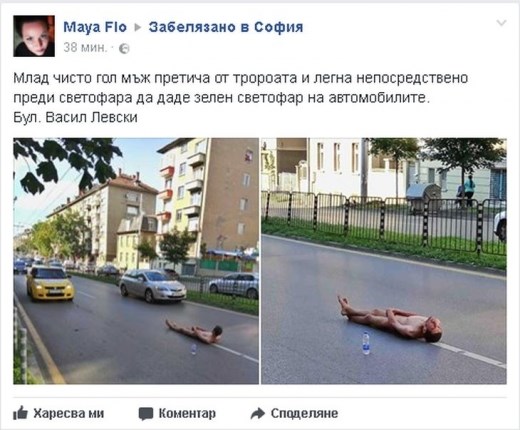Image resolution: width=520 pixels, height=430 pixels.
Task: Open the post options chevron menu
Action: pyautogui.click(x=501, y=23)
